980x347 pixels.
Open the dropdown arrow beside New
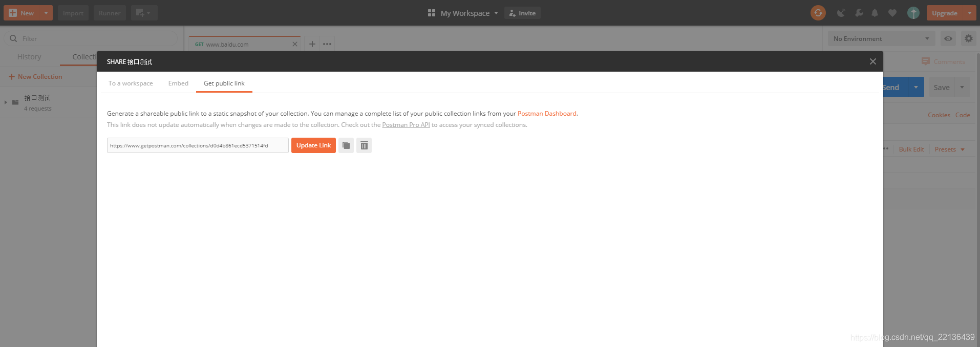coord(46,13)
